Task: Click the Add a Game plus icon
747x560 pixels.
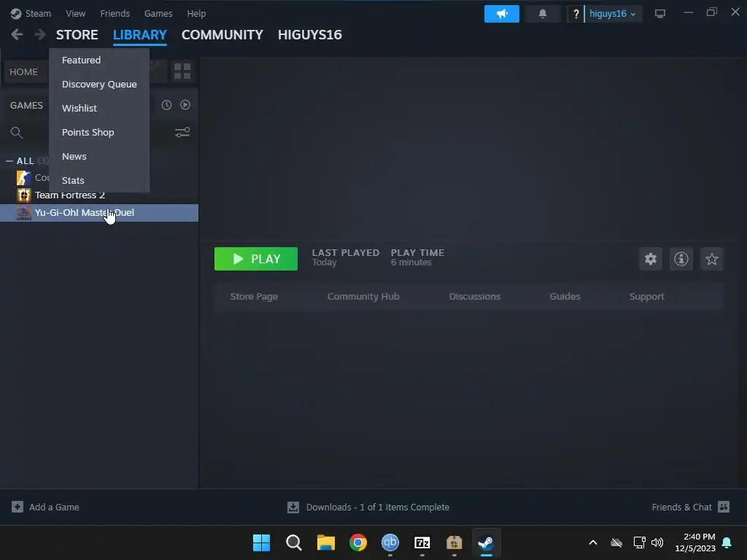Action: click(18, 507)
